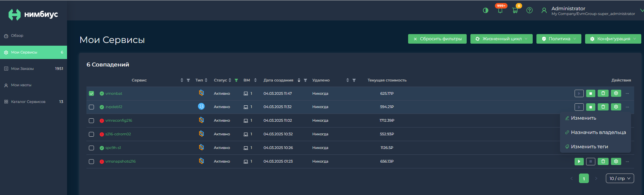Sort by Дата создания arrows

pyautogui.click(x=299, y=80)
